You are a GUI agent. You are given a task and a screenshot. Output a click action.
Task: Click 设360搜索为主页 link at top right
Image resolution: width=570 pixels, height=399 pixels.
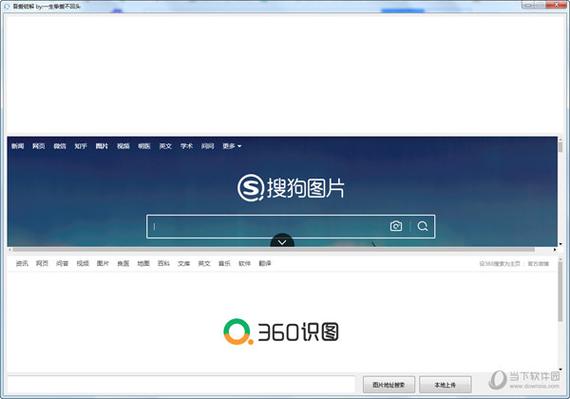click(499, 263)
